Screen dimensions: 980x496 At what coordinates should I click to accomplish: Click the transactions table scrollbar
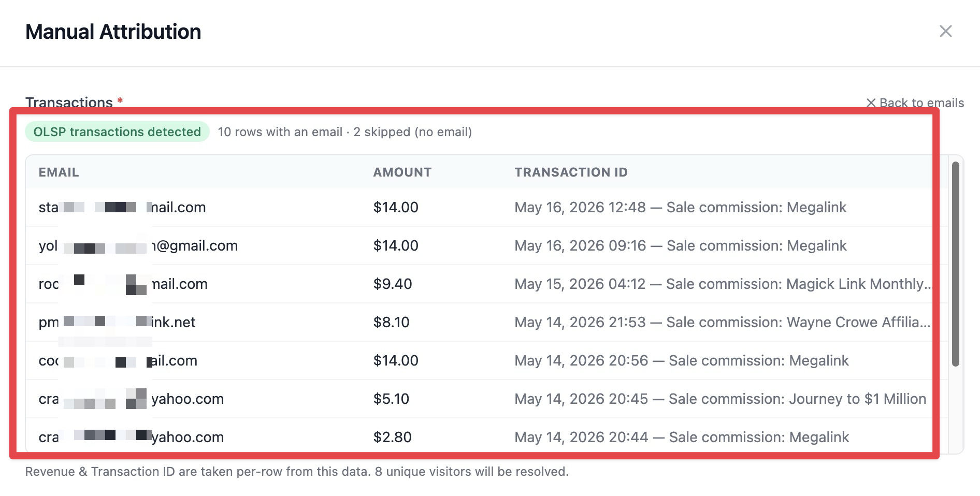tap(956, 264)
